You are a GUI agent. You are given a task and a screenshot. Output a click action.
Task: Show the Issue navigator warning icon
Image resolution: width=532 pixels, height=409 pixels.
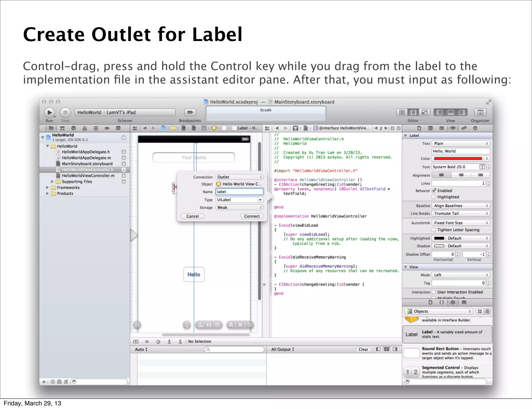point(85,128)
